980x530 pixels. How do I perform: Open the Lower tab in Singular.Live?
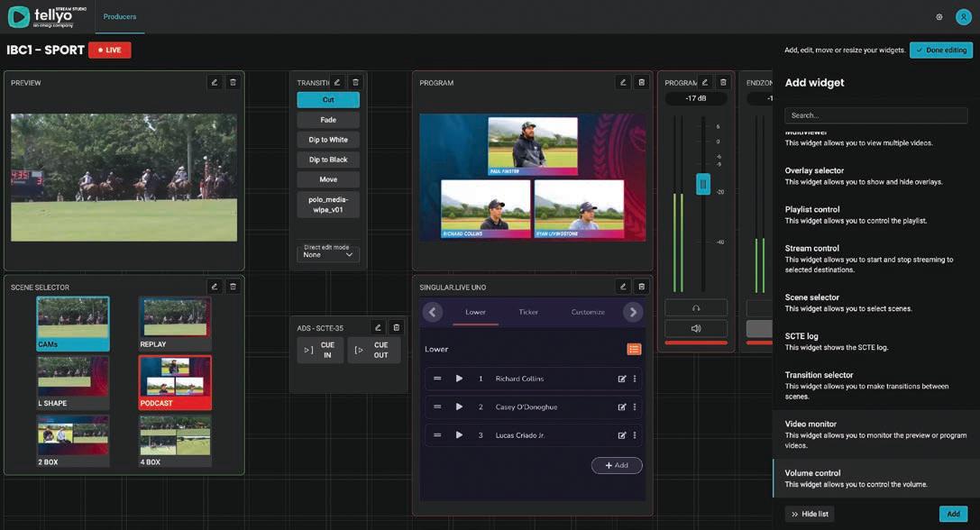475,312
